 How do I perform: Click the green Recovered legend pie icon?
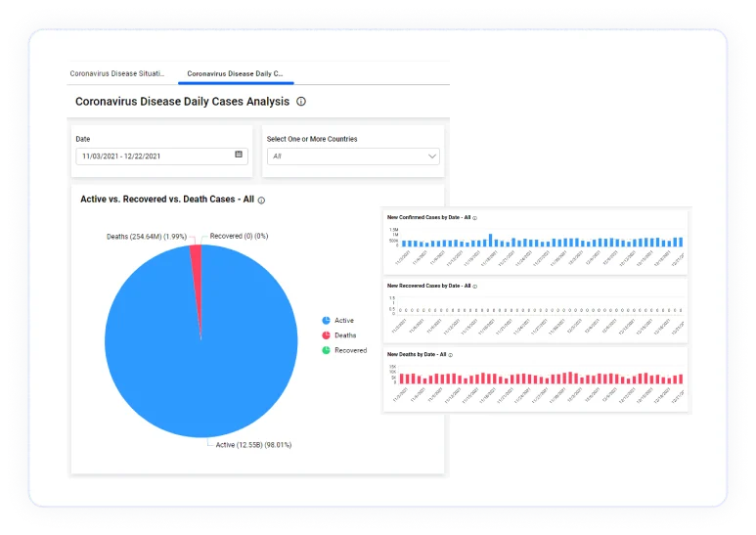click(326, 350)
